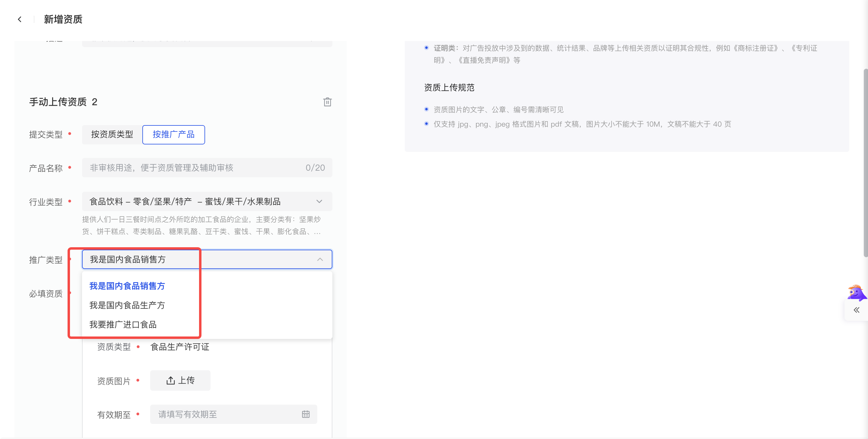Choose 我是国内食品销售方 option
868x439 pixels.
(127, 286)
